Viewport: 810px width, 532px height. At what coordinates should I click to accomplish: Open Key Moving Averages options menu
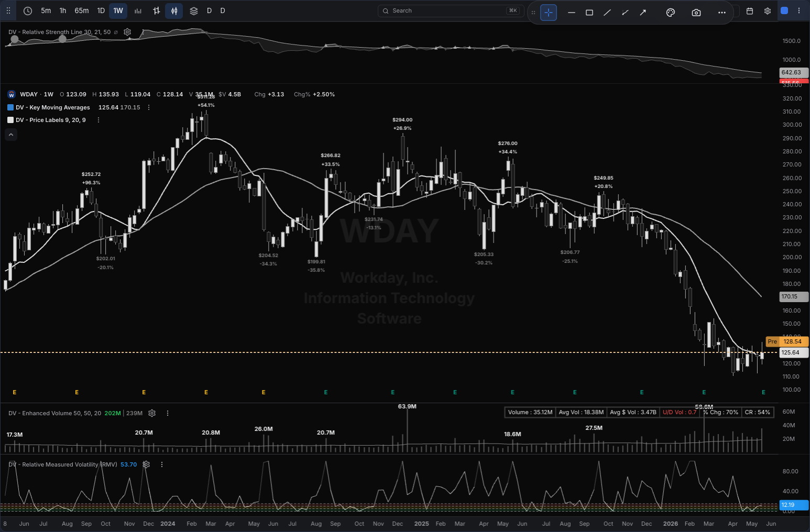[149, 107]
